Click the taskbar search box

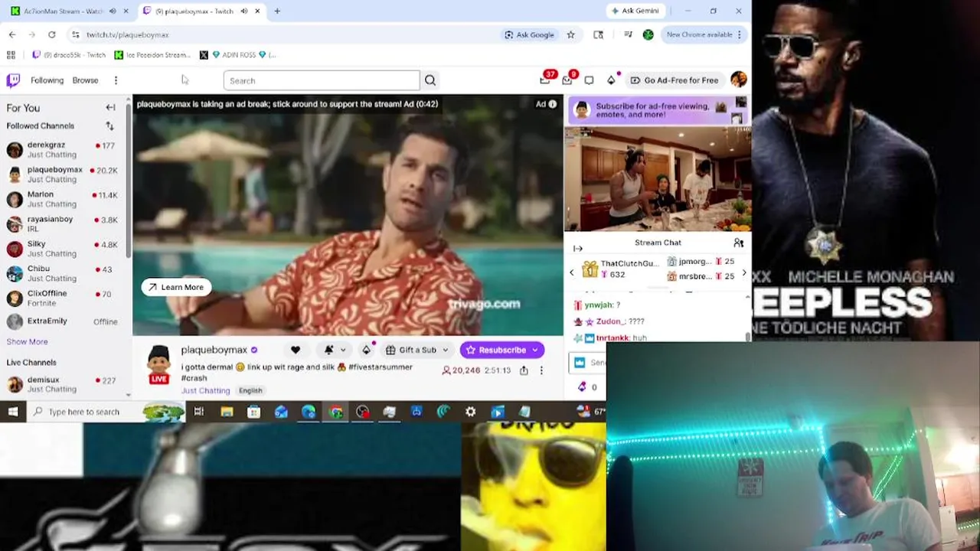106,412
